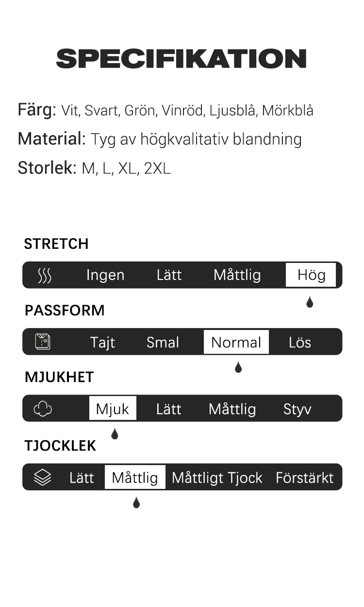The height and width of the screenshot is (607, 364).
Task: Select Mjuk in the Mjukhet scale
Action: 113,409
